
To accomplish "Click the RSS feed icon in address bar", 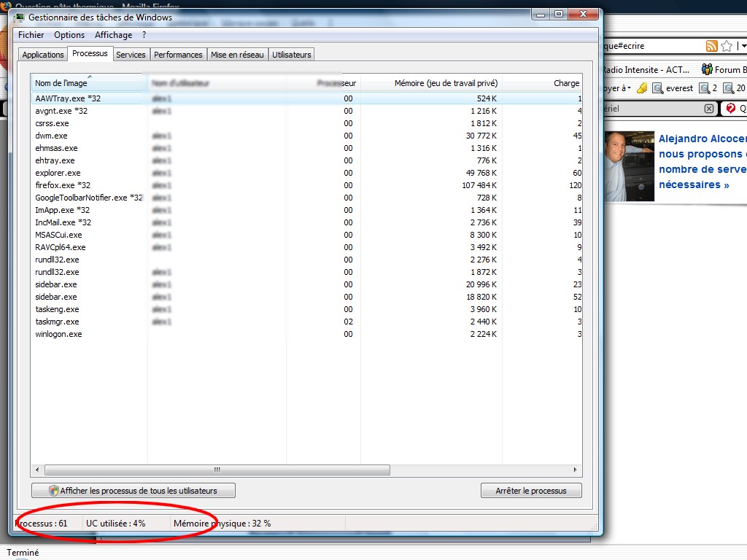I will pos(711,46).
